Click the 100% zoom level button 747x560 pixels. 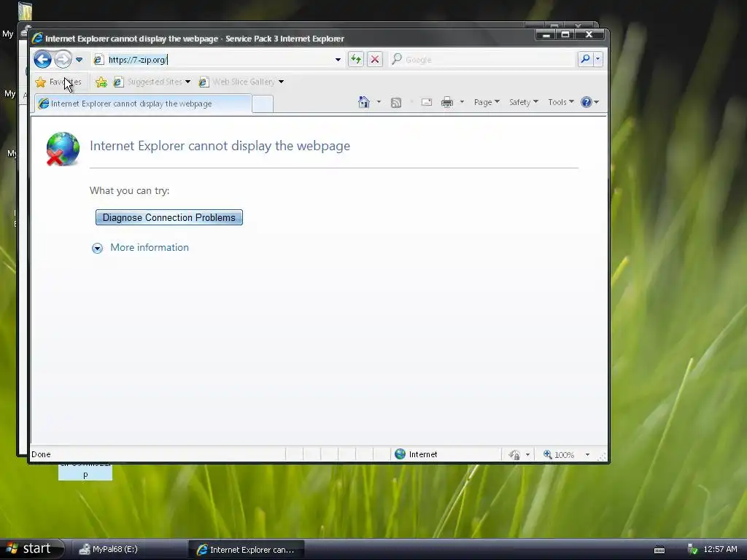(x=559, y=455)
